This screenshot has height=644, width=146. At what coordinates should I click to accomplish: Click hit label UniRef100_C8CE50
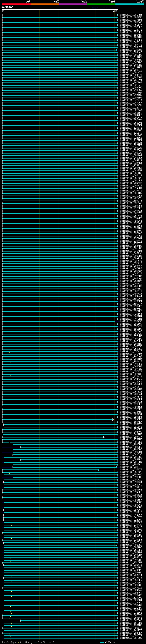[x=131, y=324]
